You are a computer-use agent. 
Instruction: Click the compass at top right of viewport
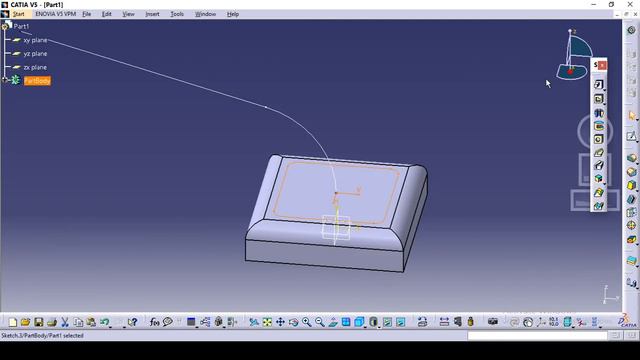pos(574,54)
